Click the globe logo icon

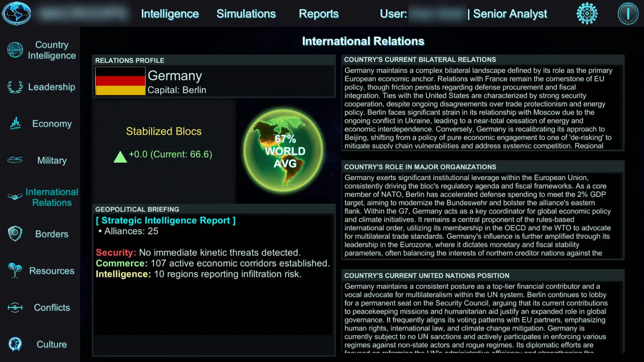17,13
